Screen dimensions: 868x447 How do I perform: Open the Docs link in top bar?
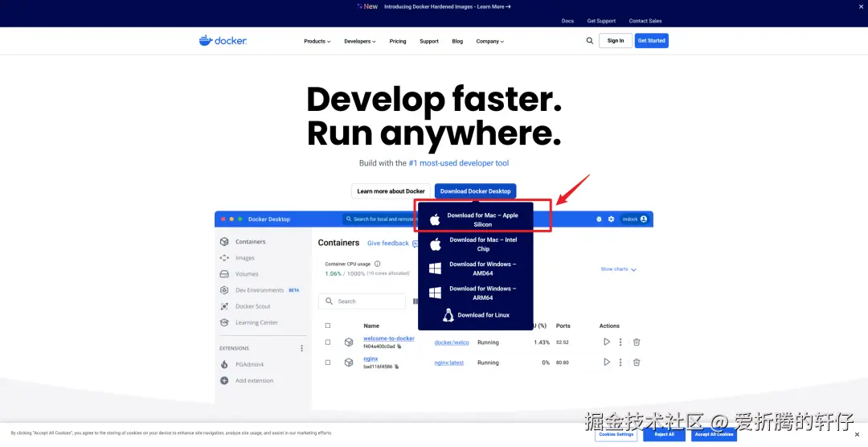[567, 21]
